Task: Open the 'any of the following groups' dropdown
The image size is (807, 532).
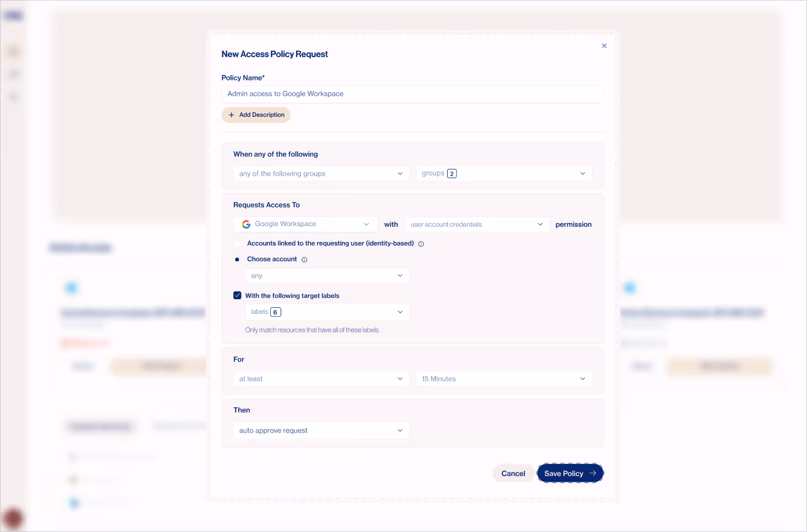Action: (321, 174)
